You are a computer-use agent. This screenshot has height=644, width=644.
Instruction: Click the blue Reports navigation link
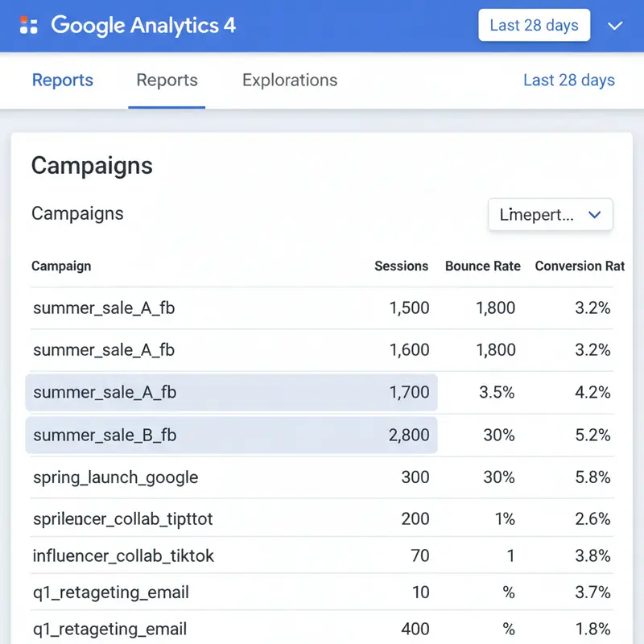(63, 80)
